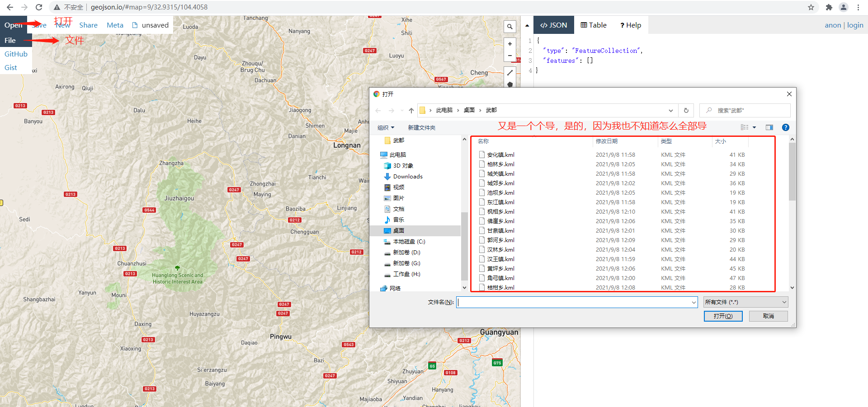Select the map search tool
Screen dimensions: 868x407
(510, 27)
